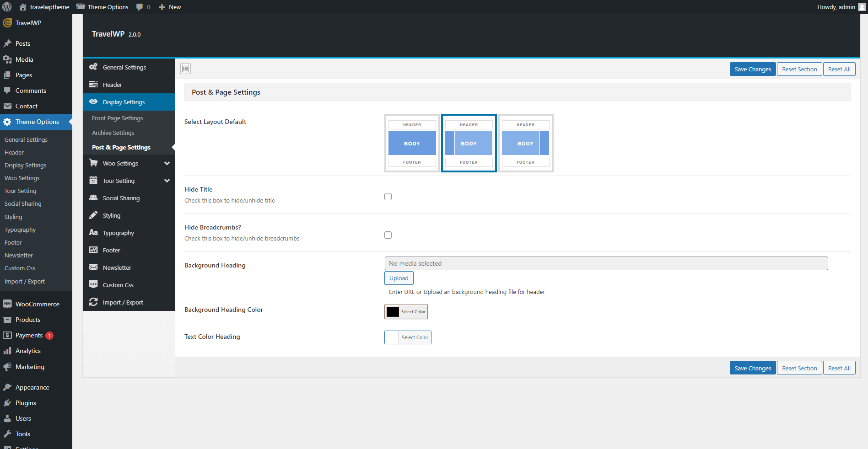The width and height of the screenshot is (868, 449).
Task: Click the Theme Options folder icon in admin bar
Action: (x=81, y=6)
